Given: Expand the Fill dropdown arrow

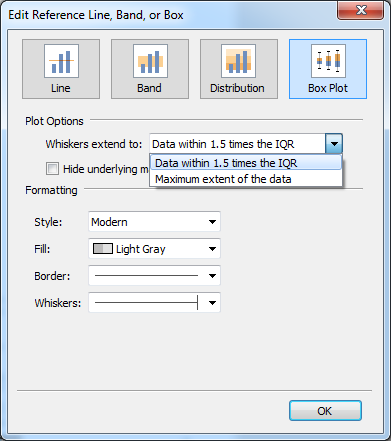Looking at the screenshot, I should pos(212,249).
